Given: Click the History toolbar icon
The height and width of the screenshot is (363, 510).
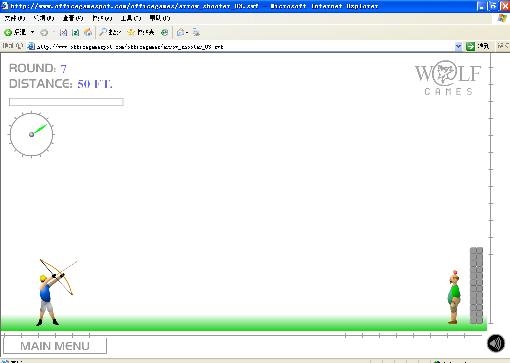Looking at the screenshot, I should (164, 32).
